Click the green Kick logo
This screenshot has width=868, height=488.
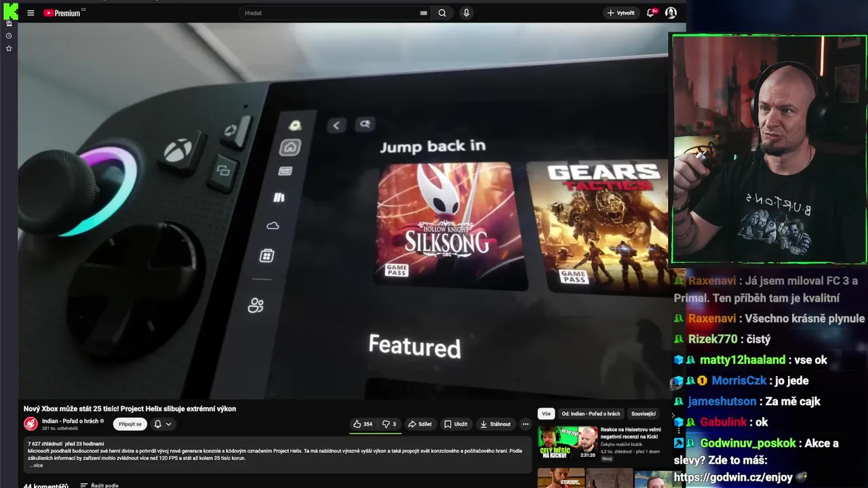tap(9, 12)
